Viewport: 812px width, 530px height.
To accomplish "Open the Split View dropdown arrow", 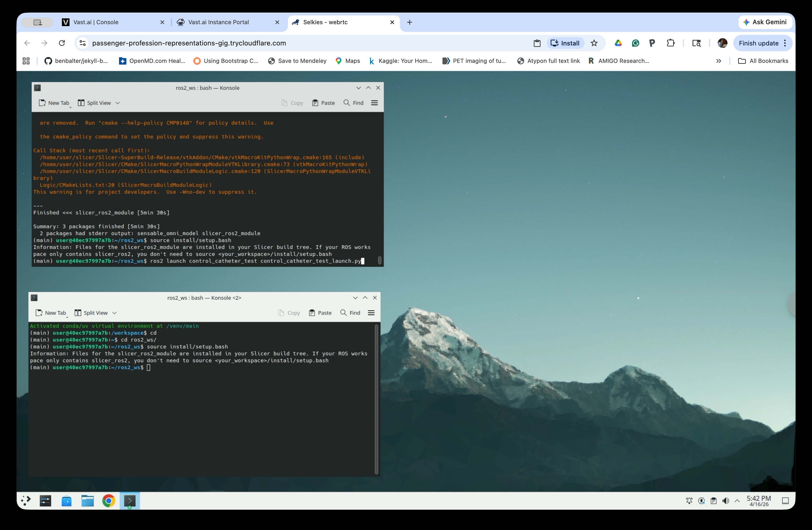I will (118, 103).
